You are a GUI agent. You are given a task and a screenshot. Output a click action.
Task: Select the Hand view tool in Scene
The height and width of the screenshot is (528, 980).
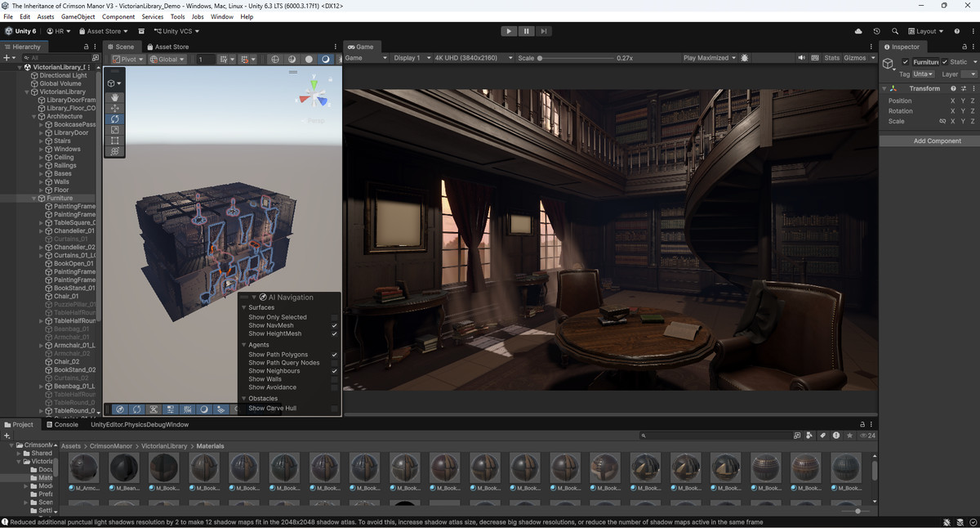(114, 98)
